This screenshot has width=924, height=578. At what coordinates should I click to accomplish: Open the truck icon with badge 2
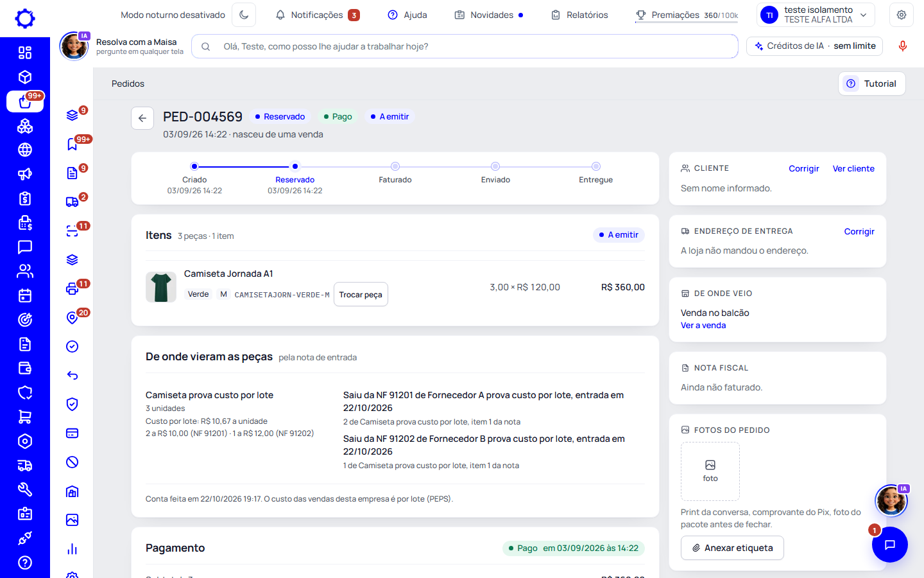click(x=73, y=202)
